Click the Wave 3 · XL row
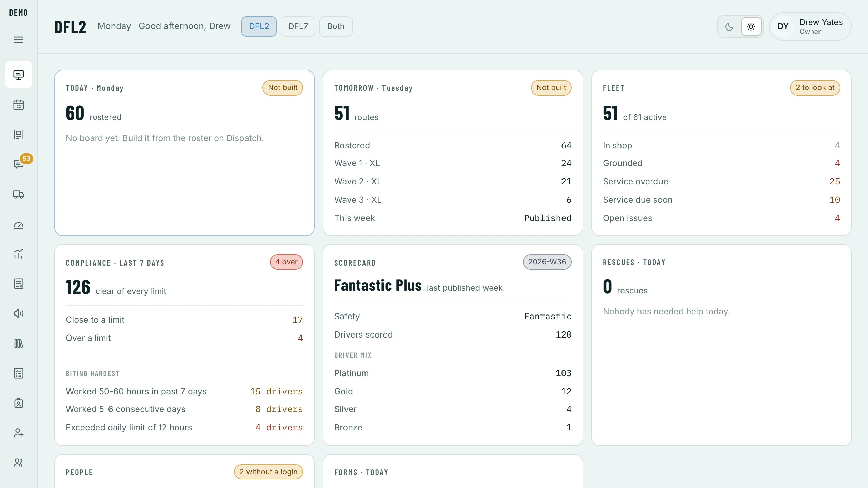The width and height of the screenshot is (868, 488). pyautogui.click(x=453, y=200)
